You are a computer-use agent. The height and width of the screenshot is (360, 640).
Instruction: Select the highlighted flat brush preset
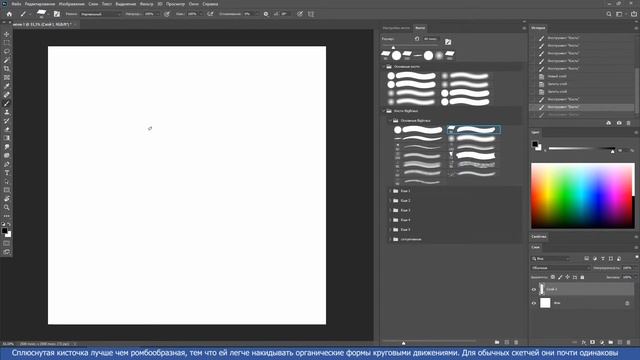point(473,130)
